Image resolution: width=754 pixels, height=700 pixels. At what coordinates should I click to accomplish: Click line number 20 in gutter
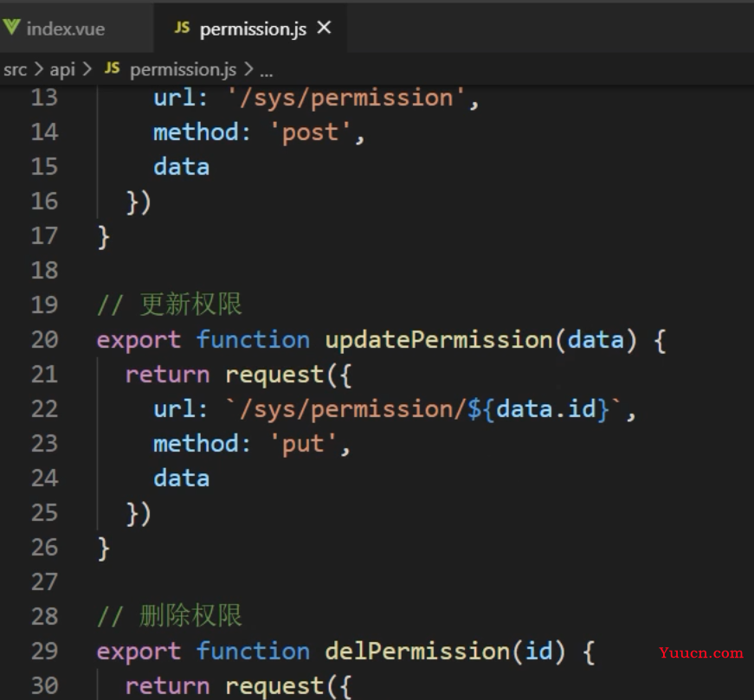(44, 340)
